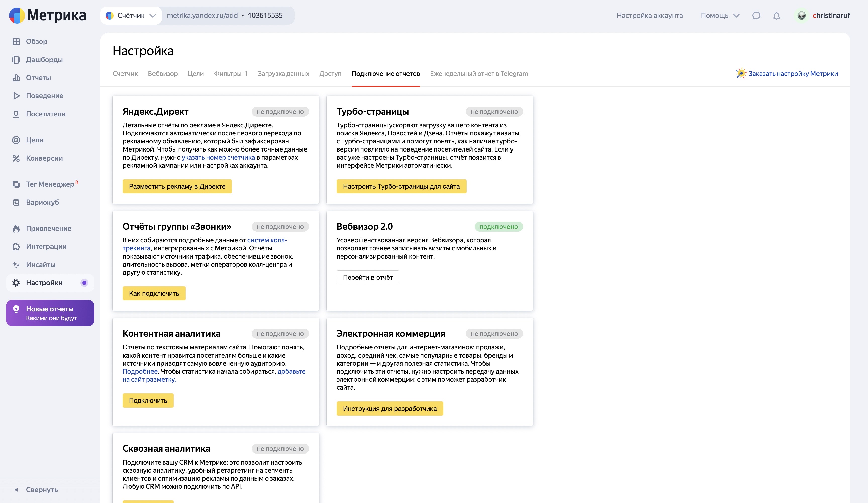Open Привлечение section
The height and width of the screenshot is (503, 868).
48,228
